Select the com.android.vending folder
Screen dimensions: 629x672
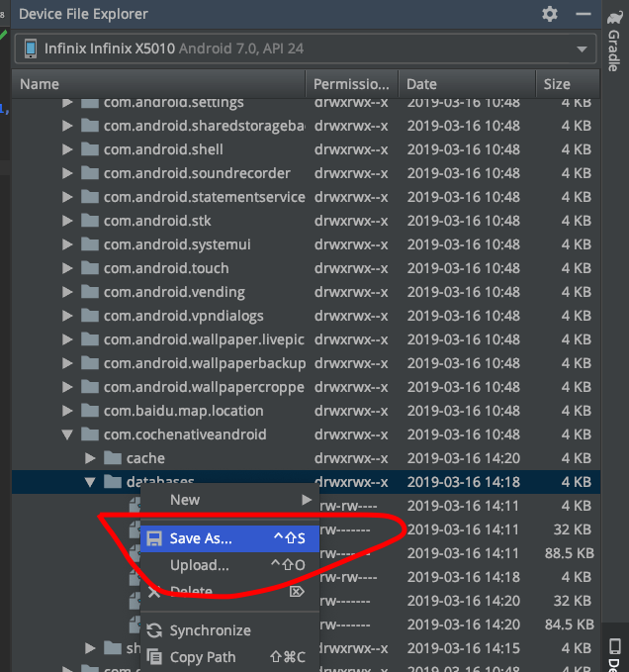pyautogui.click(x=174, y=292)
